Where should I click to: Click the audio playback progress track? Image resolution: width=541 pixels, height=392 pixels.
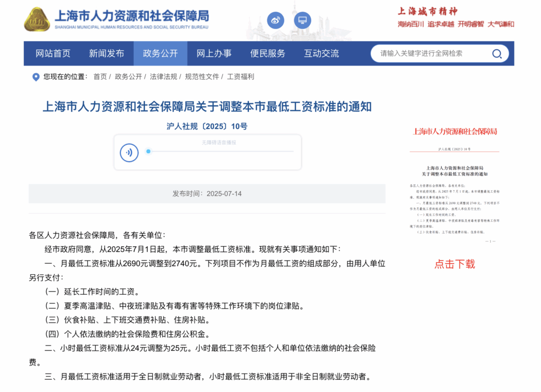(x=221, y=151)
